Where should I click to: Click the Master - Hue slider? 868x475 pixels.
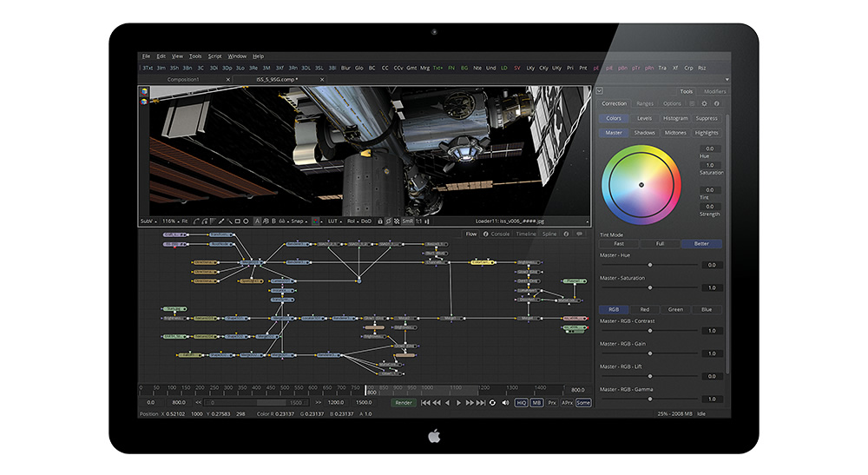click(650, 265)
